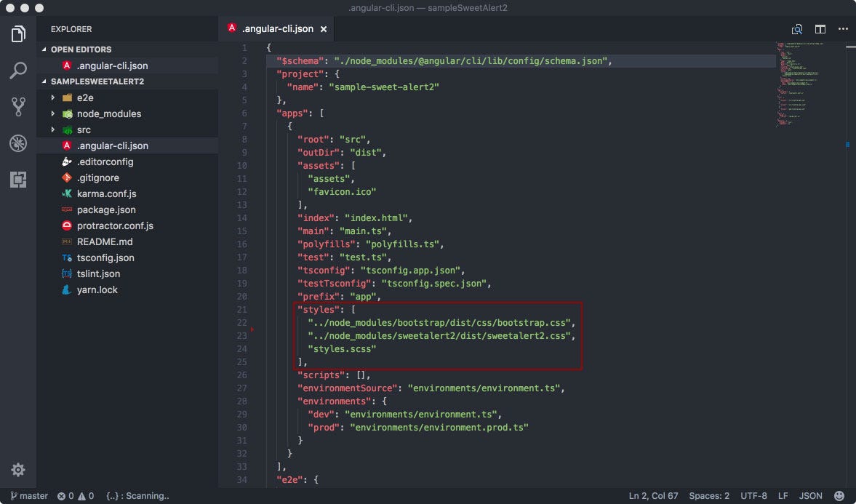Select .angular-cli.json under Open Editors
The width and height of the screenshot is (856, 504).
(x=127, y=65)
